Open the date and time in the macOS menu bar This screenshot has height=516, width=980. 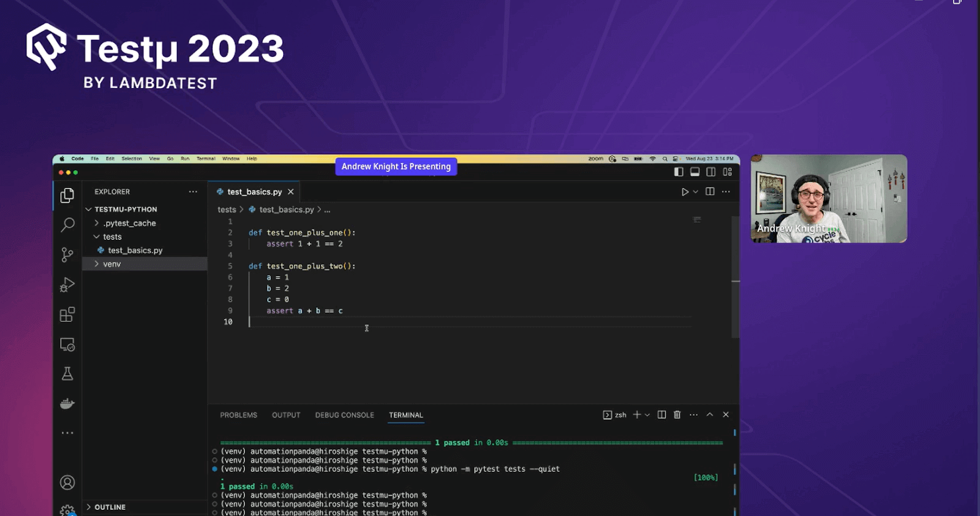(709, 159)
